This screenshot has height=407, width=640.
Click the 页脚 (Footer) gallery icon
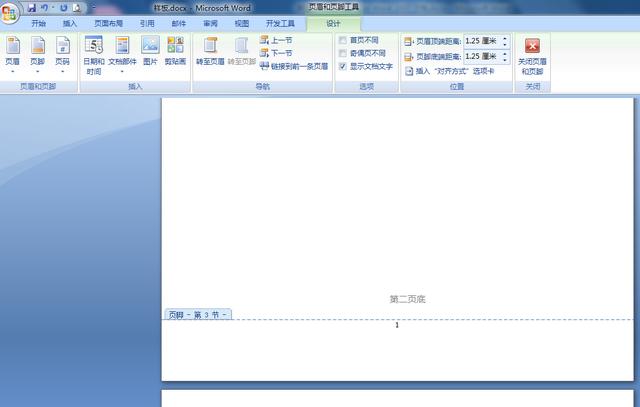[38, 45]
